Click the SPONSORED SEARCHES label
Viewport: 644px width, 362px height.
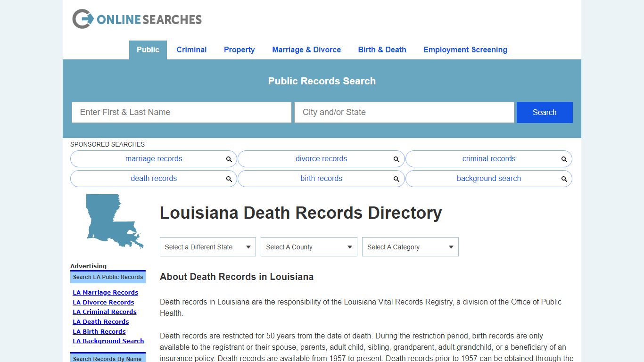tap(107, 144)
